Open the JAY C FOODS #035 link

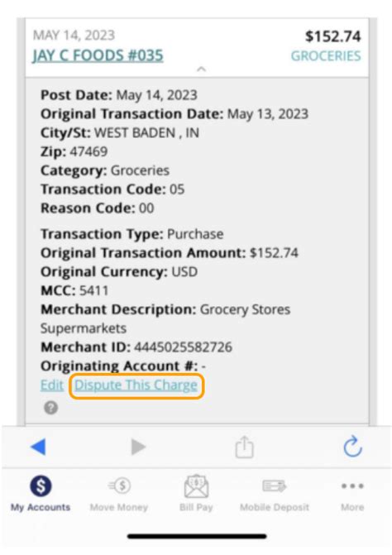[x=98, y=55]
